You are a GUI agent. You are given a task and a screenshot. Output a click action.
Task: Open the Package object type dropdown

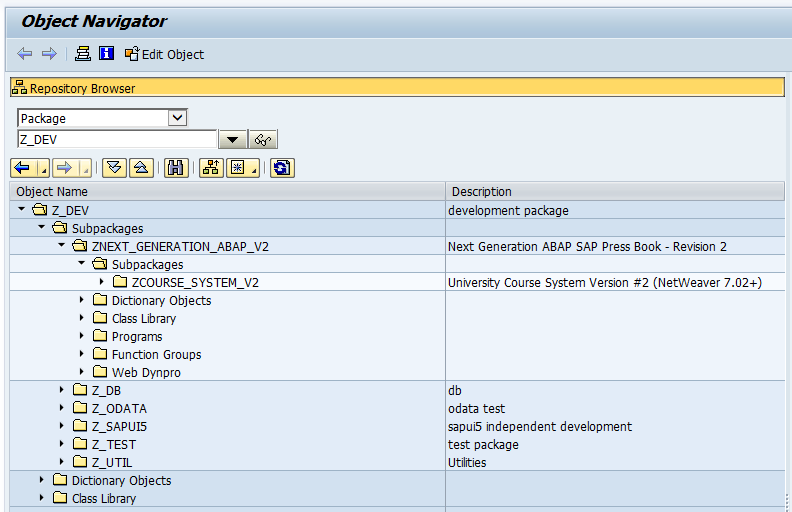click(177, 118)
